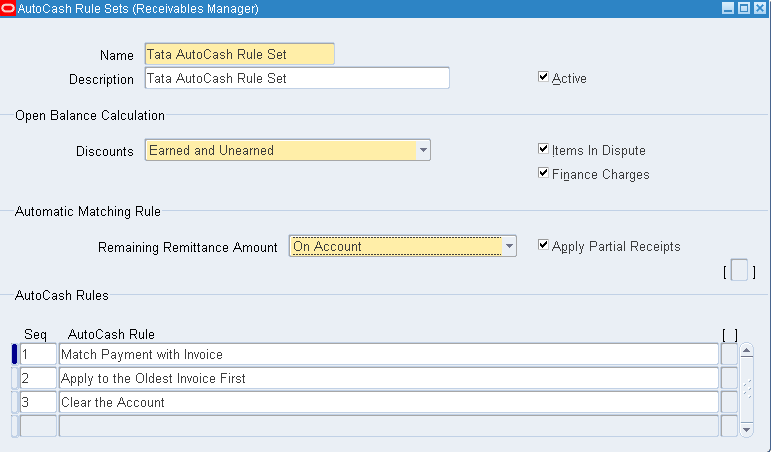Select the Match Payment with Invoice rule
771x452 pixels.
388,354
